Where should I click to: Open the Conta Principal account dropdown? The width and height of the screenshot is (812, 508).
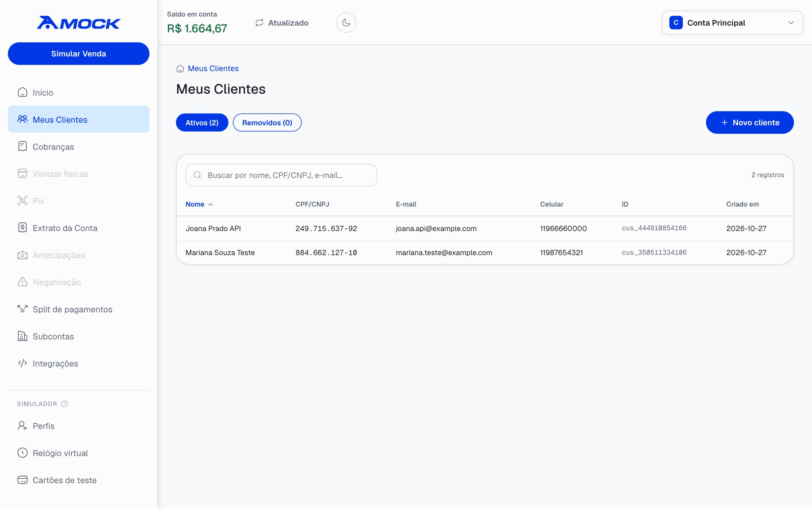click(732, 23)
